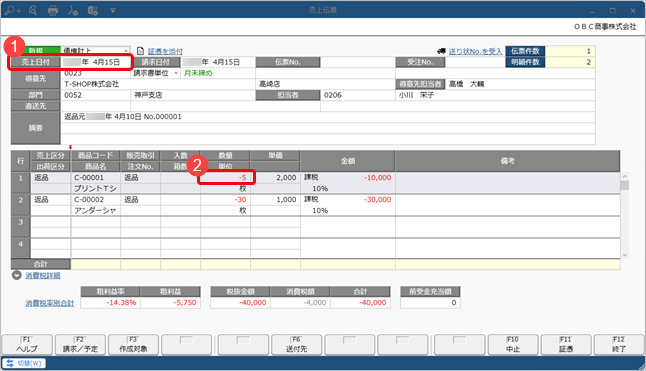Select row header 4 in detail grid
This screenshot has width=646, height=371.
pos(21,249)
